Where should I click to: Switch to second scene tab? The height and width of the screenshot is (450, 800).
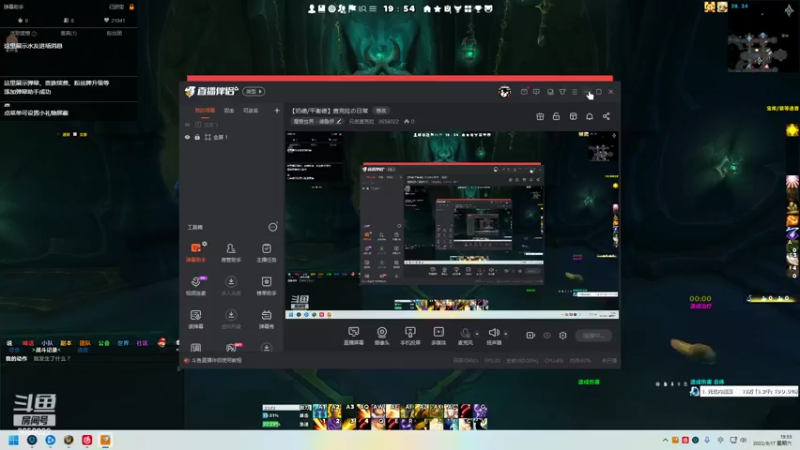tap(229, 110)
